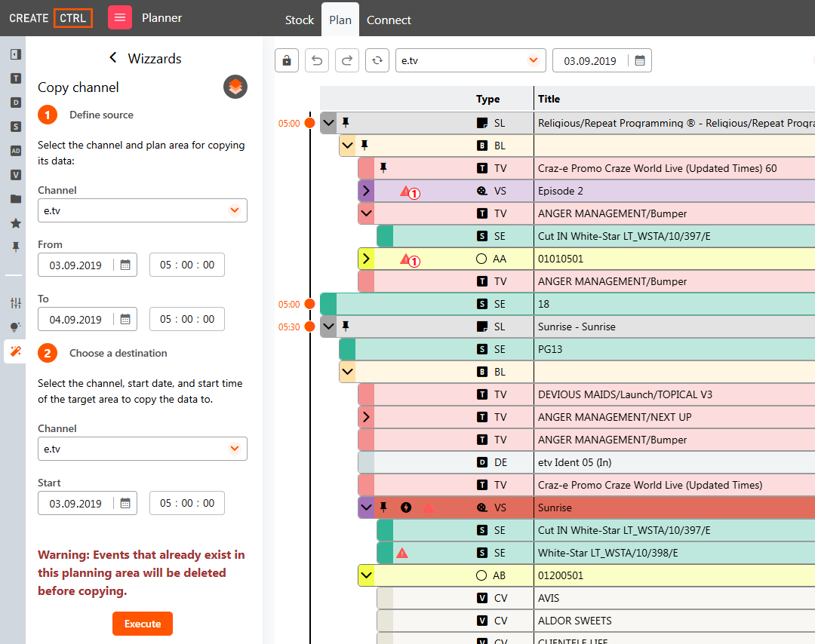Expand the ANGER MANAGEMENT/NEXT UP row
The width and height of the screenshot is (815, 644).
point(366,417)
